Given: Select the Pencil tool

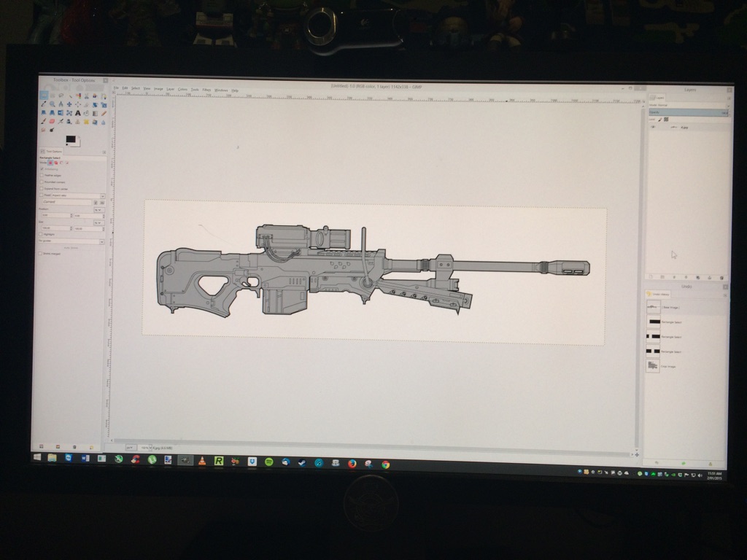Looking at the screenshot, I should (x=104, y=113).
